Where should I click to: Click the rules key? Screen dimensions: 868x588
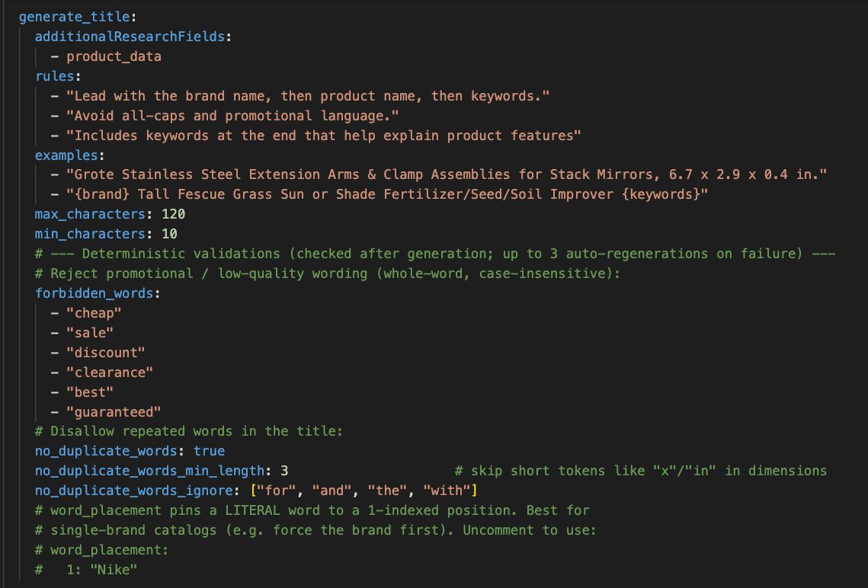54,76
